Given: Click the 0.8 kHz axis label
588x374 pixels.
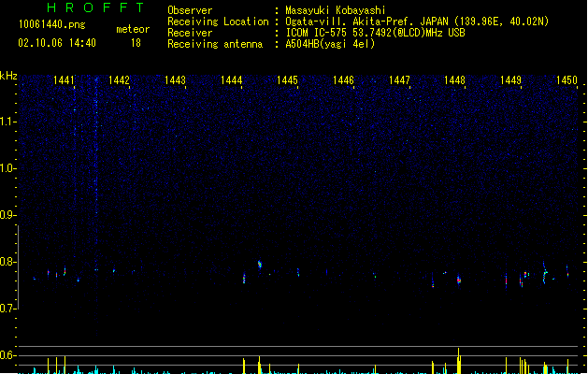Looking at the screenshot, I should pos(7,262).
